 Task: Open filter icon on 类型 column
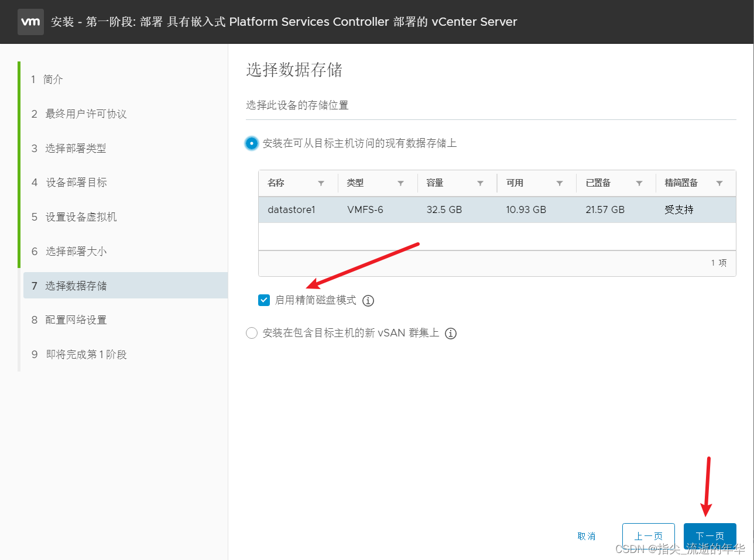[x=400, y=183]
